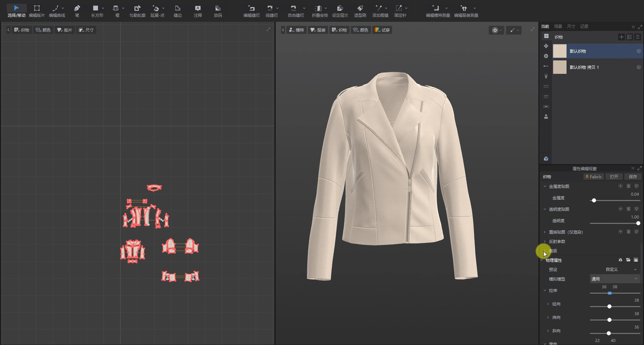The image size is (644, 345).
Task: Click the 注释 annotation tool
Action: coord(198,11)
